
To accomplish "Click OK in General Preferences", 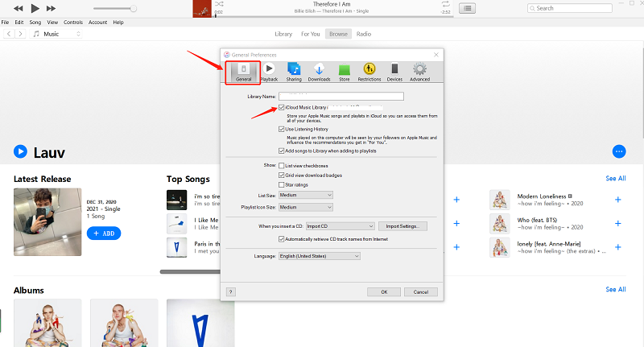I will [x=384, y=292].
